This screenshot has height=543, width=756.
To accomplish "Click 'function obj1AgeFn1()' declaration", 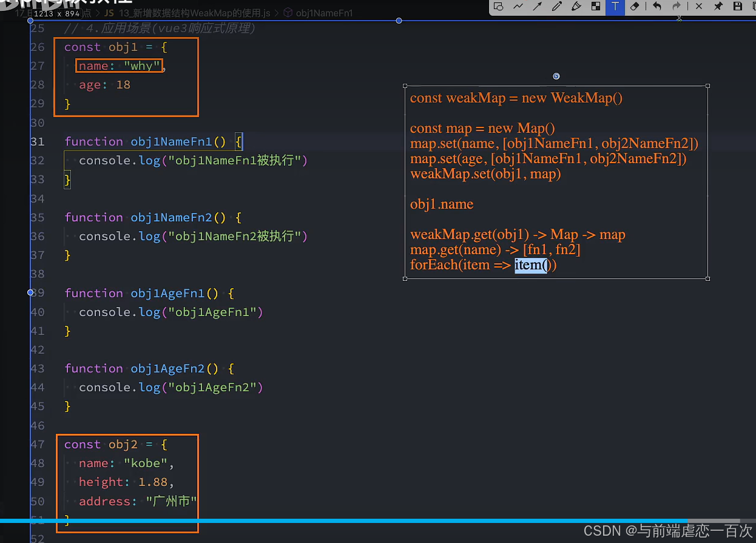I will pos(149,293).
